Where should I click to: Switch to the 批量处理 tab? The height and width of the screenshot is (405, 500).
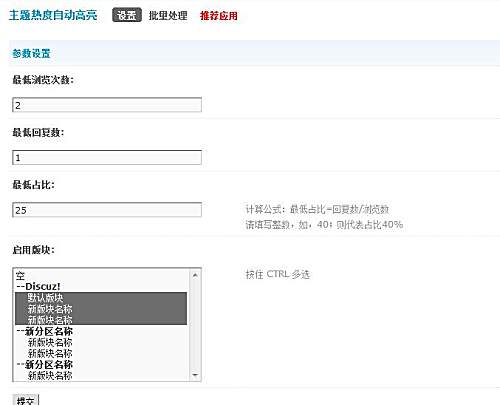(168, 15)
